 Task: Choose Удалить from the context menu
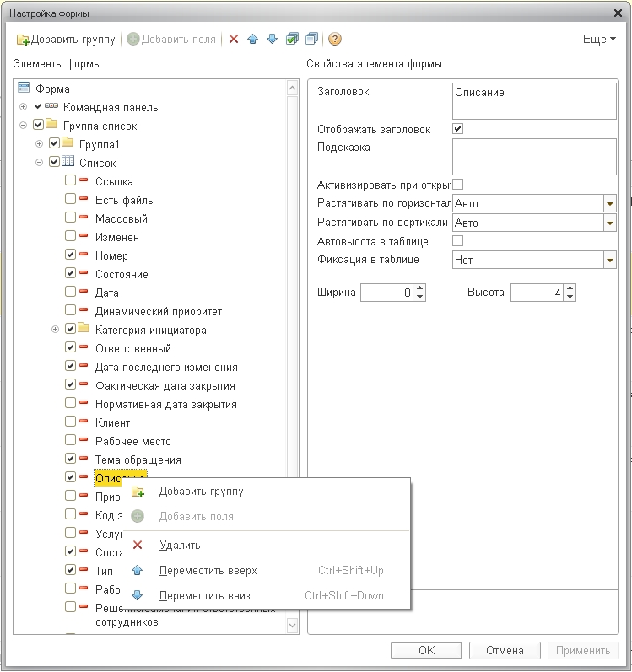179,546
